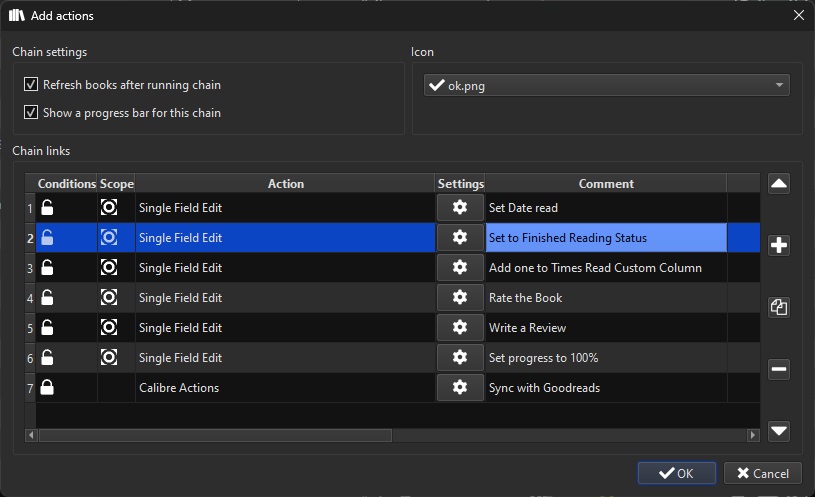Click the Comment column header

pos(606,184)
